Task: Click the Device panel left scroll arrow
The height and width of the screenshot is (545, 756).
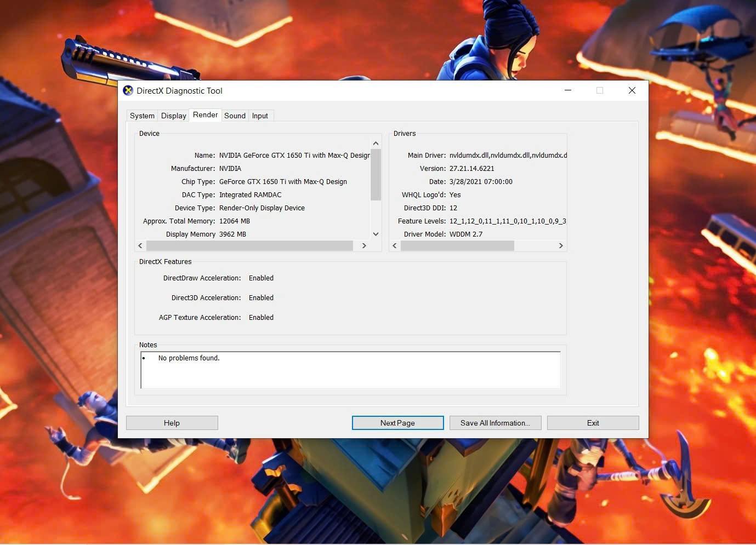Action: click(140, 246)
